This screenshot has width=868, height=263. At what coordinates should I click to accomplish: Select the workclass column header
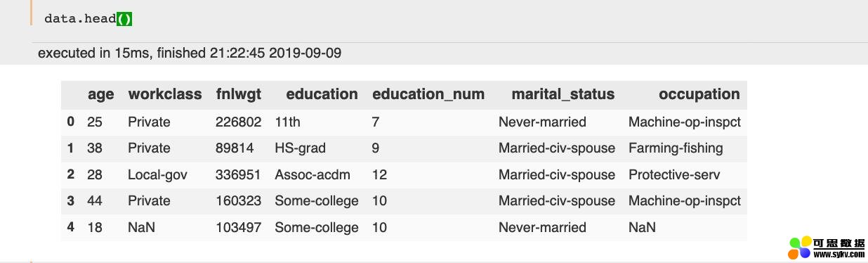165,94
